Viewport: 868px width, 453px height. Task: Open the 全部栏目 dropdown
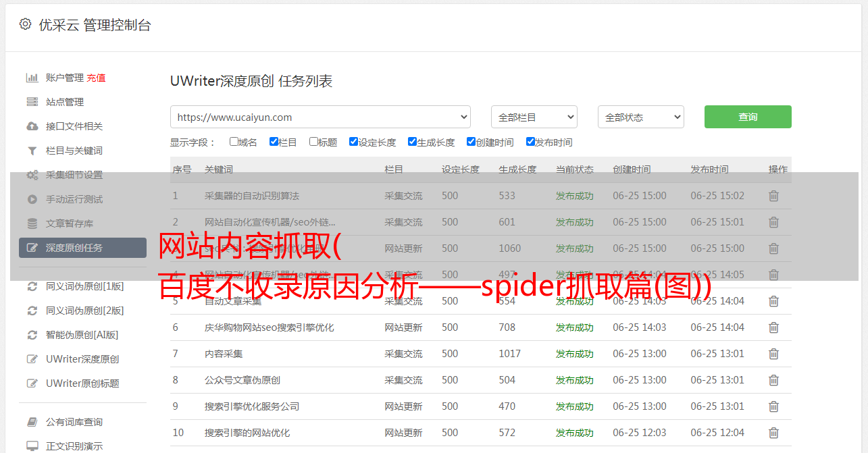click(534, 117)
